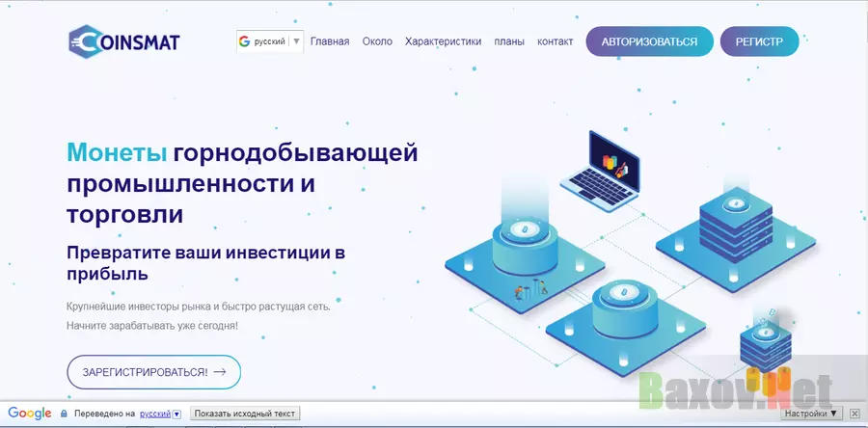Click the русский language link in translate bar
This screenshot has height=428, width=868.
tap(154, 414)
